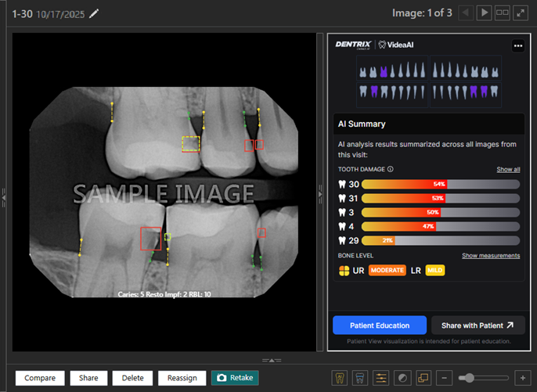Viewport: 537px width, 392px height.
Task: Open the image adjustment sliders tool
Action: 380,378
